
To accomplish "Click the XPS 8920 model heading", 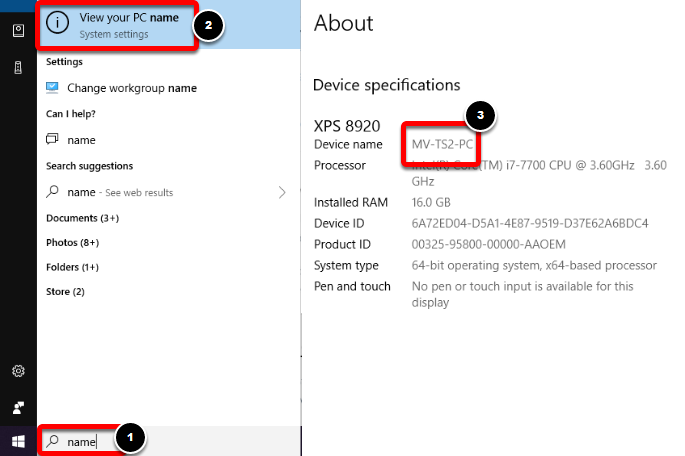I will (x=347, y=126).
